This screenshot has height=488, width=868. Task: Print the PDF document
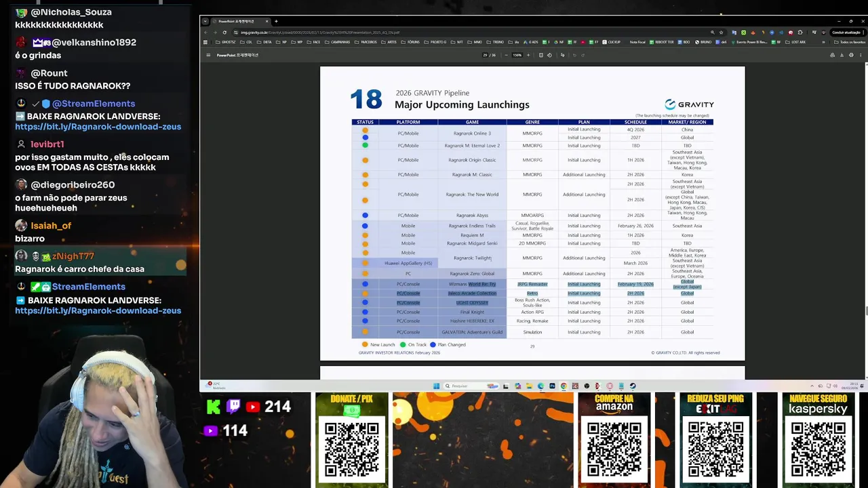pyautogui.click(x=851, y=55)
